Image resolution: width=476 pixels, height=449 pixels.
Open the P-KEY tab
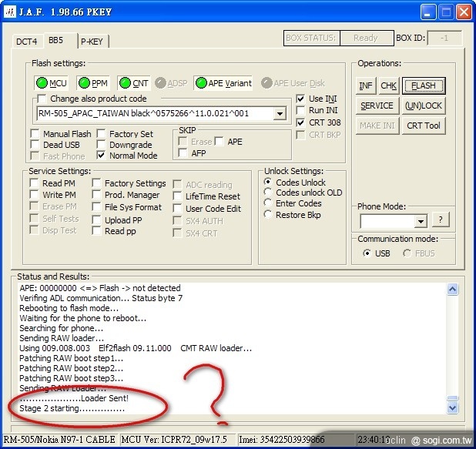tap(92, 42)
